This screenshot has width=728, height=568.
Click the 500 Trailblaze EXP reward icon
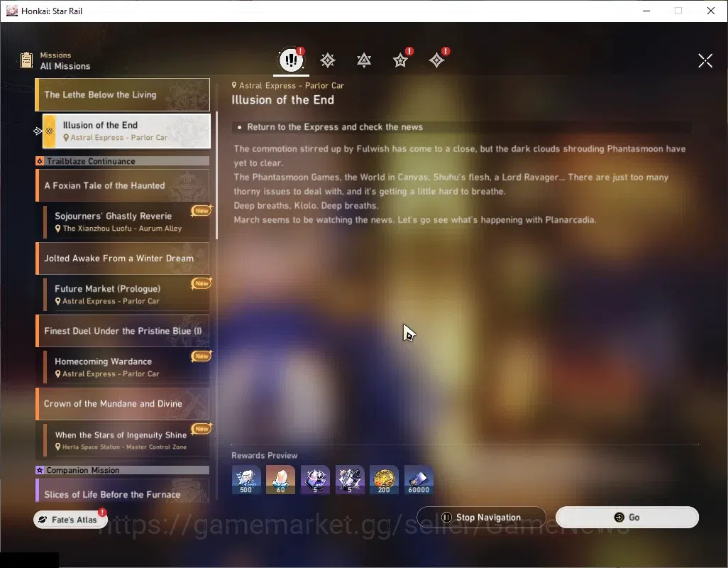point(246,480)
